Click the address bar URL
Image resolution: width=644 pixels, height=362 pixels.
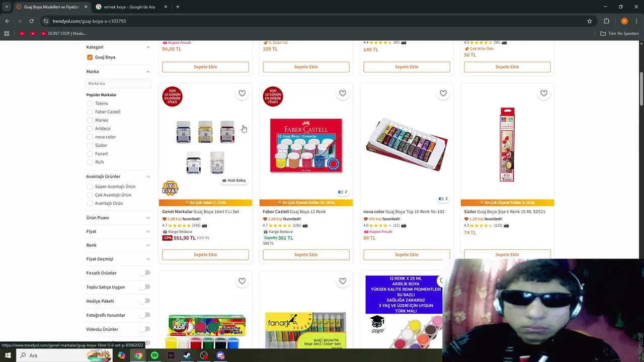(89, 21)
